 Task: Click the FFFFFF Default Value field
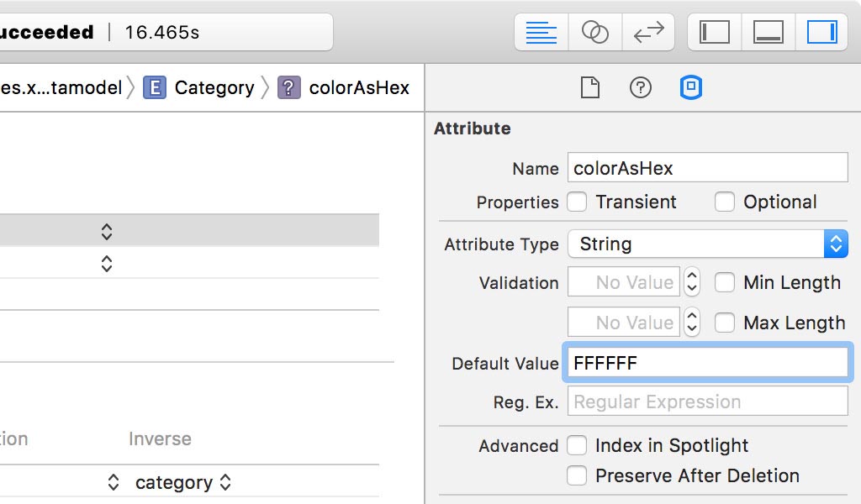point(706,362)
